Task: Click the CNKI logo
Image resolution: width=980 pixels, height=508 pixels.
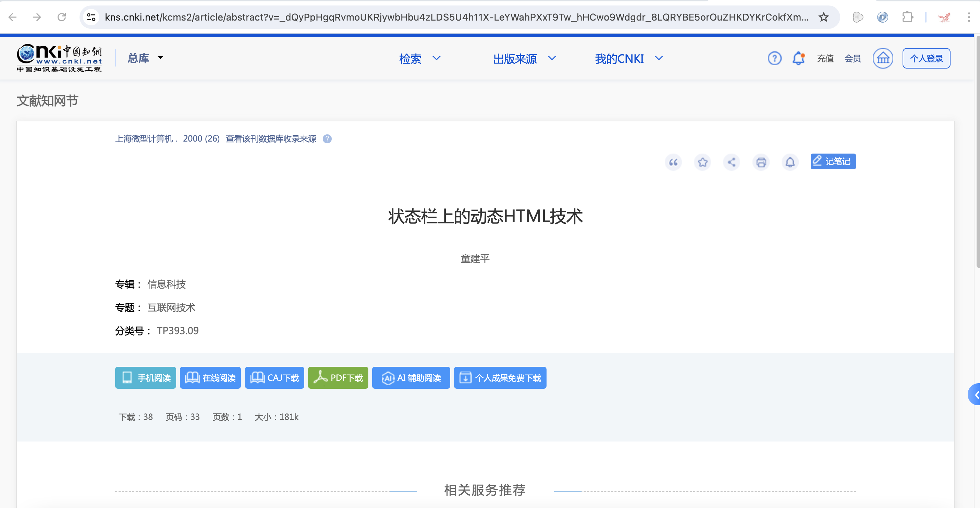Action: pyautogui.click(x=59, y=58)
